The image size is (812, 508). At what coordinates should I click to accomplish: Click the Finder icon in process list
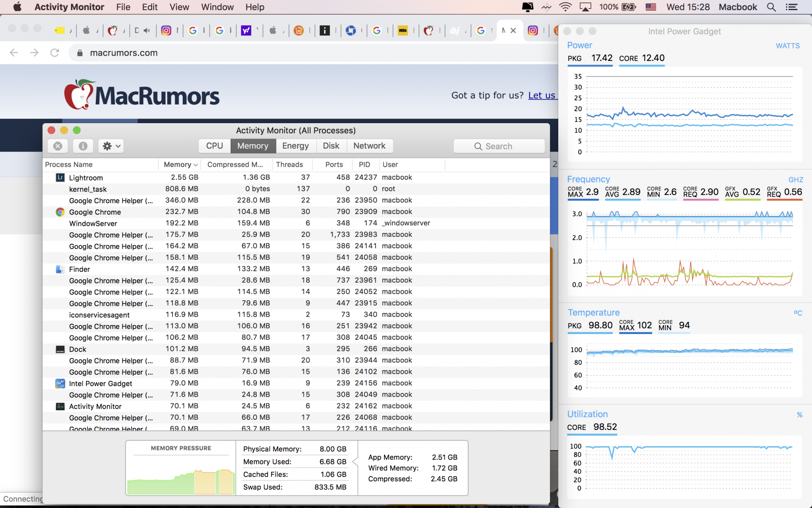(x=60, y=269)
